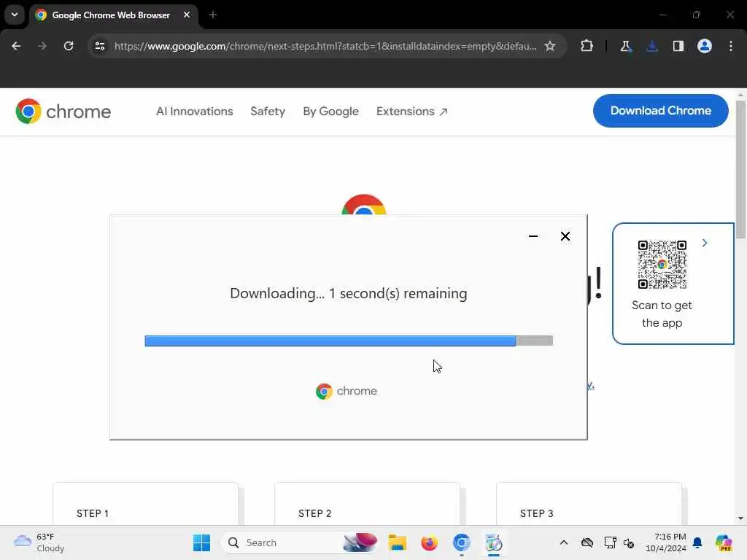Click the QR code to get the app
The image size is (747, 560).
click(662, 264)
